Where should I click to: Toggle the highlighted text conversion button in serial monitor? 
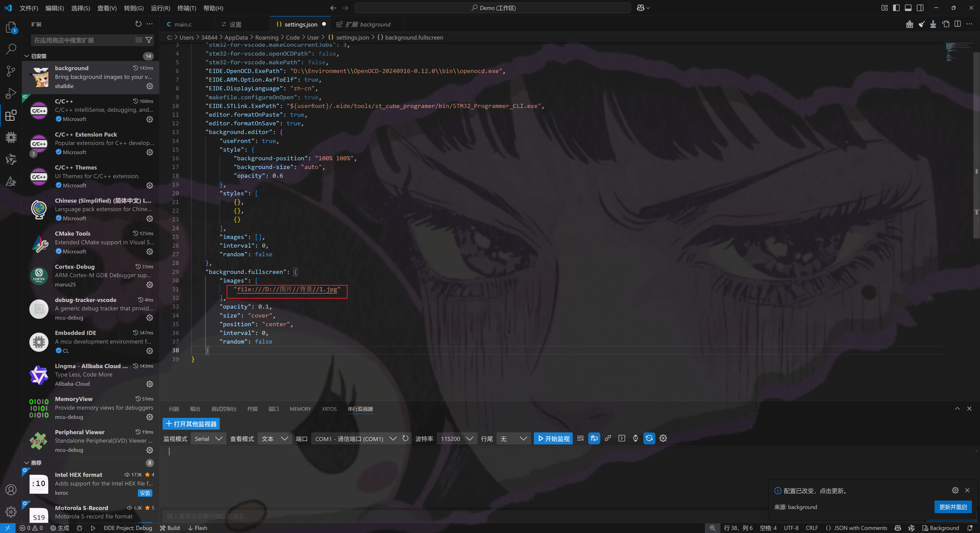click(x=594, y=438)
